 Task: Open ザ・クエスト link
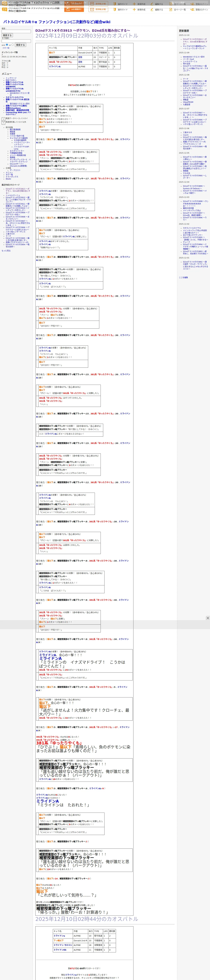pyautogui.click(x=15, y=170)
